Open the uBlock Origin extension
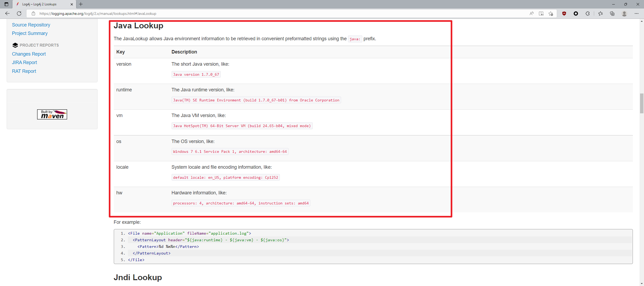 point(564,14)
